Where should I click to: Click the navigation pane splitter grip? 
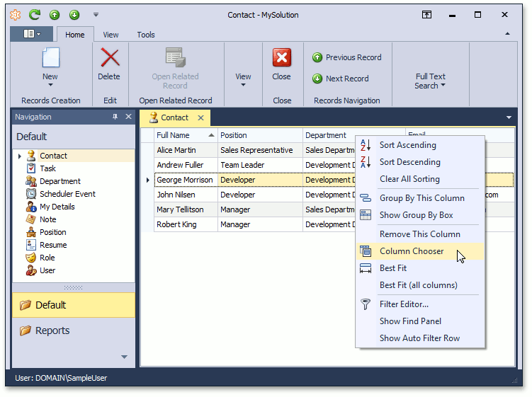[x=73, y=287]
